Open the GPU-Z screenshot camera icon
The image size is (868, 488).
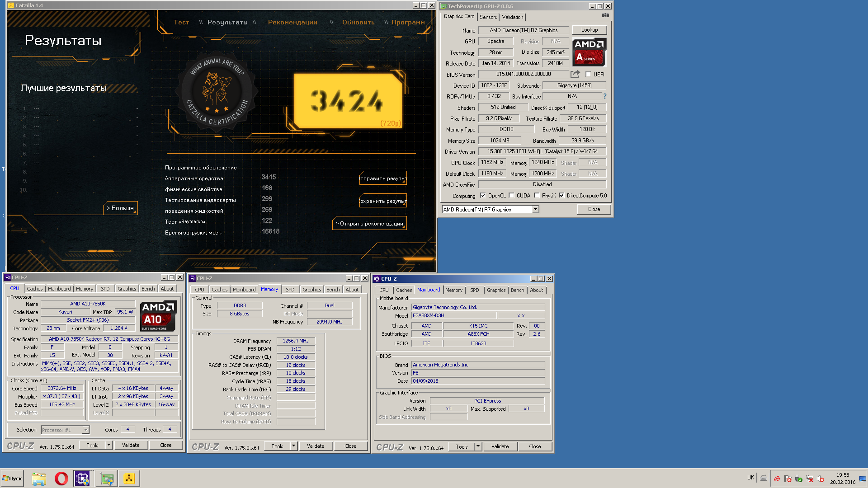[605, 15]
